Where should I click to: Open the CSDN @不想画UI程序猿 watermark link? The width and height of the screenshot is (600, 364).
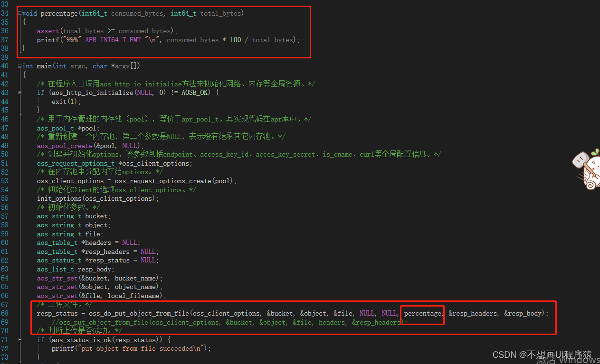pos(542,354)
